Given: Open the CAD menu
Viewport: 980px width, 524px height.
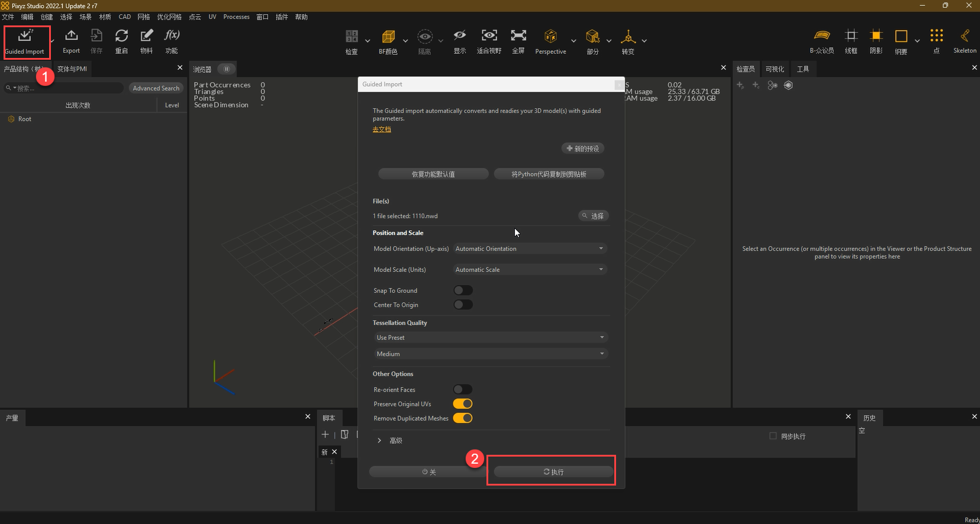Looking at the screenshot, I should [124, 17].
